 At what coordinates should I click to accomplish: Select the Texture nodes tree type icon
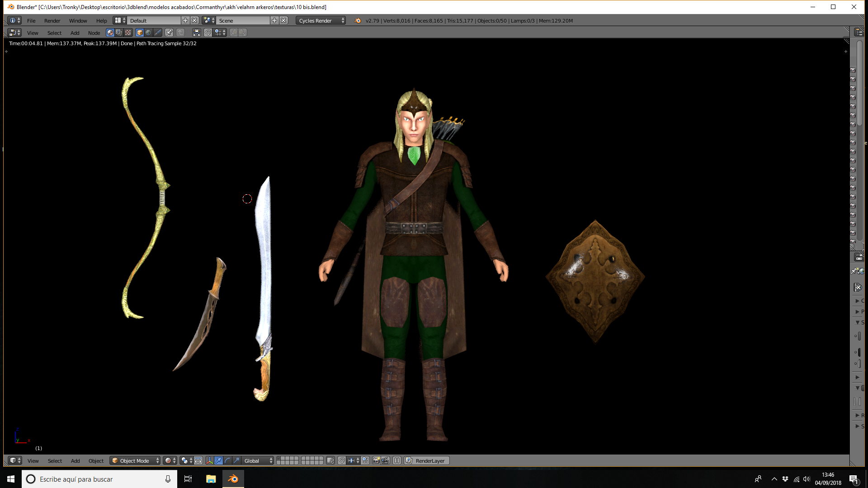click(128, 33)
